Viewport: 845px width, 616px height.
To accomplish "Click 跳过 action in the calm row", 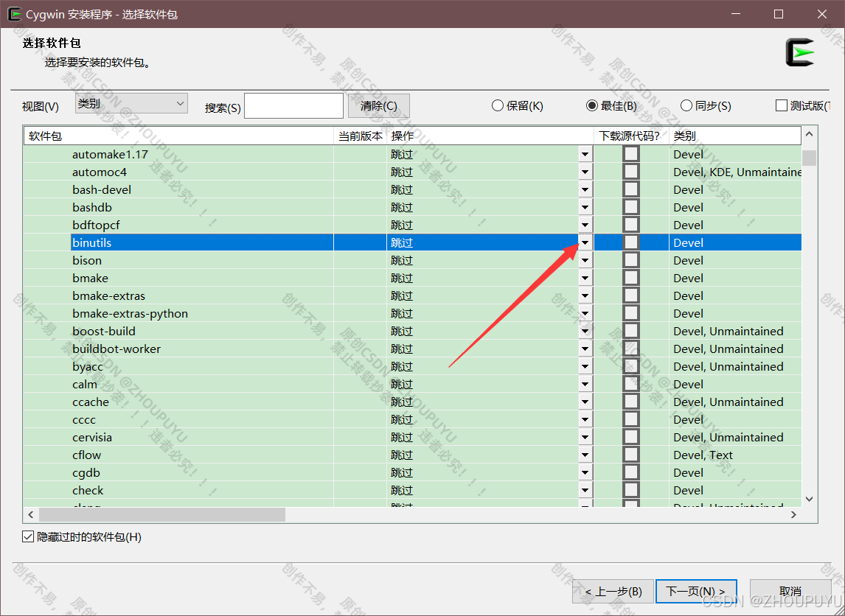I will (x=402, y=384).
